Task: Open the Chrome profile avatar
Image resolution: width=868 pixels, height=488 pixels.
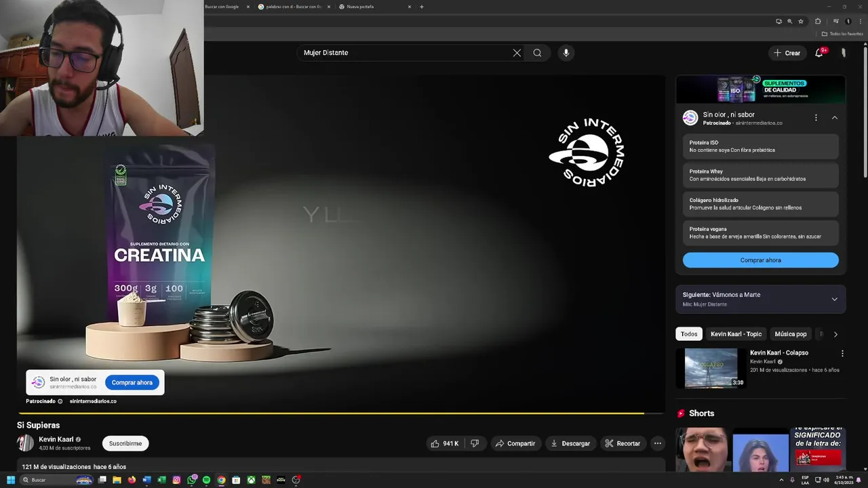Action: 848,21
